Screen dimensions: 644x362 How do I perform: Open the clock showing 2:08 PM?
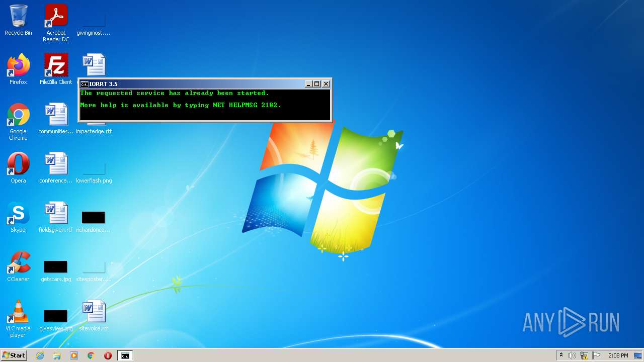(618, 355)
